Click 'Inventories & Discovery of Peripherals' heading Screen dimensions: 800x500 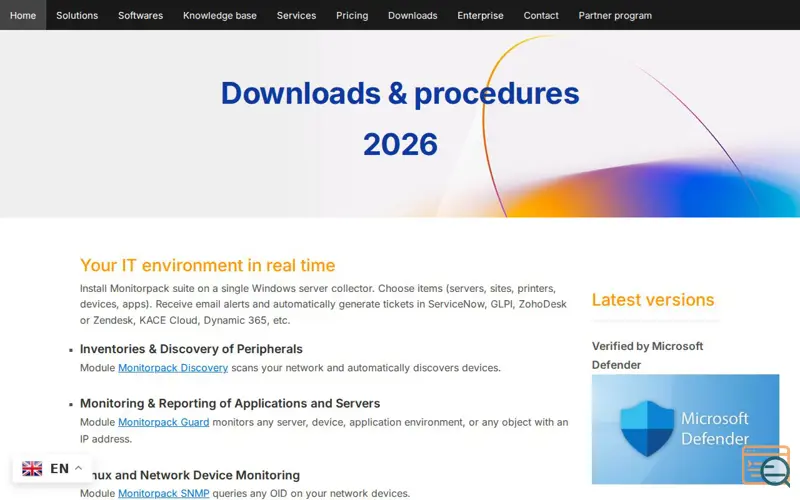[x=191, y=349]
